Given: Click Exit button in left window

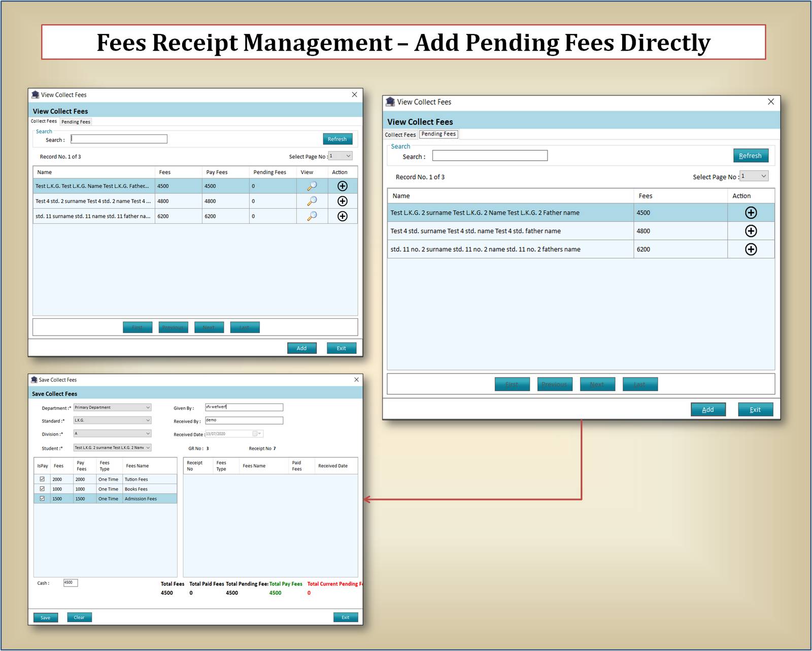Looking at the screenshot, I should click(x=341, y=348).
